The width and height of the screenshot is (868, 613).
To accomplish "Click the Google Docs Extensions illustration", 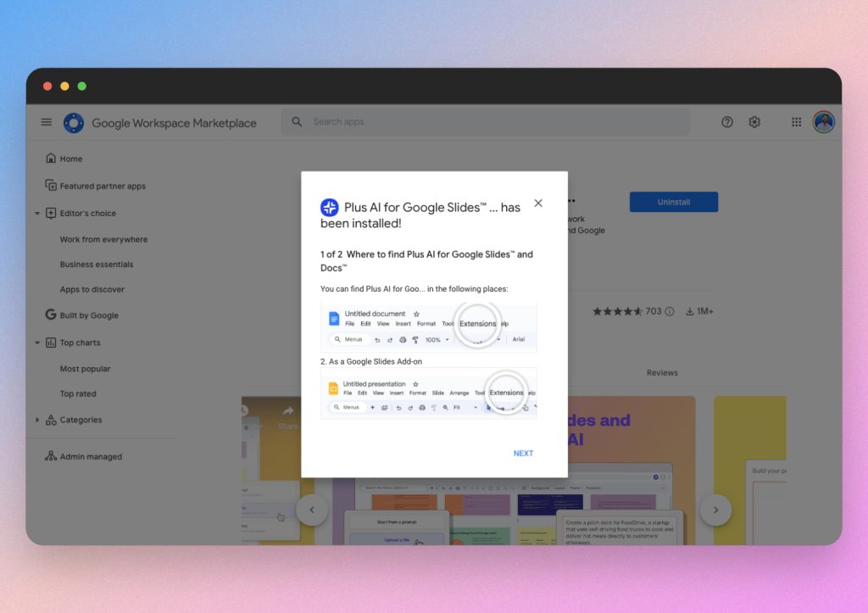I will coord(428,327).
